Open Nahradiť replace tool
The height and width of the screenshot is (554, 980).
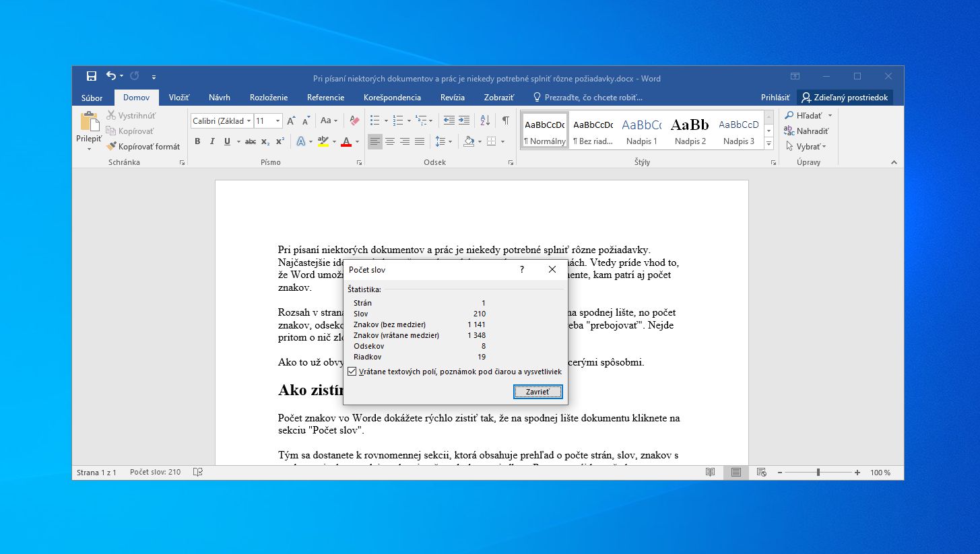pos(806,131)
